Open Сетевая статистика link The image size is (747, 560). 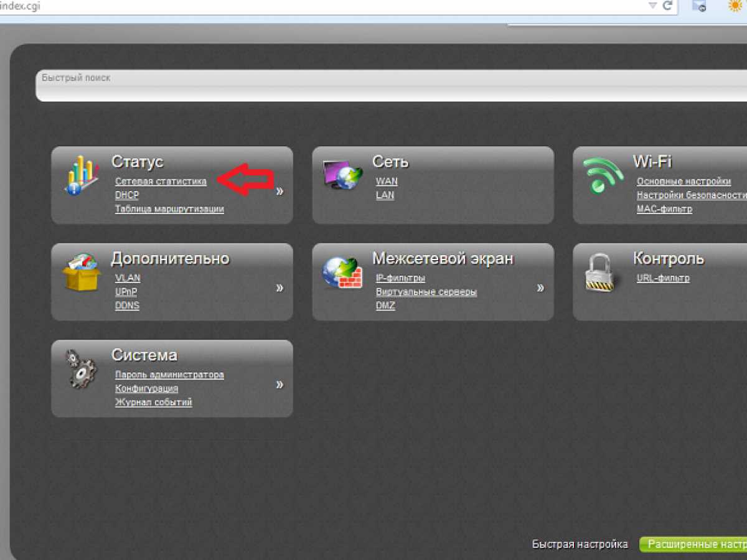[x=161, y=182]
